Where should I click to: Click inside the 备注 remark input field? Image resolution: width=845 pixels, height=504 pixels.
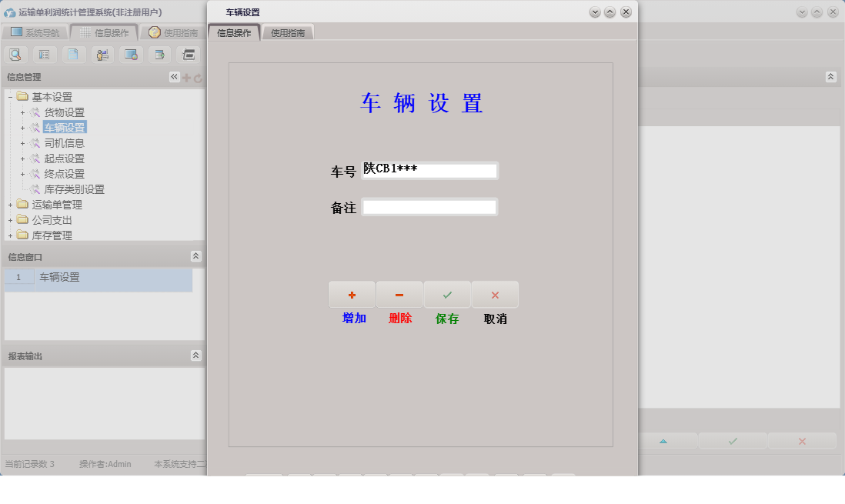pos(429,206)
